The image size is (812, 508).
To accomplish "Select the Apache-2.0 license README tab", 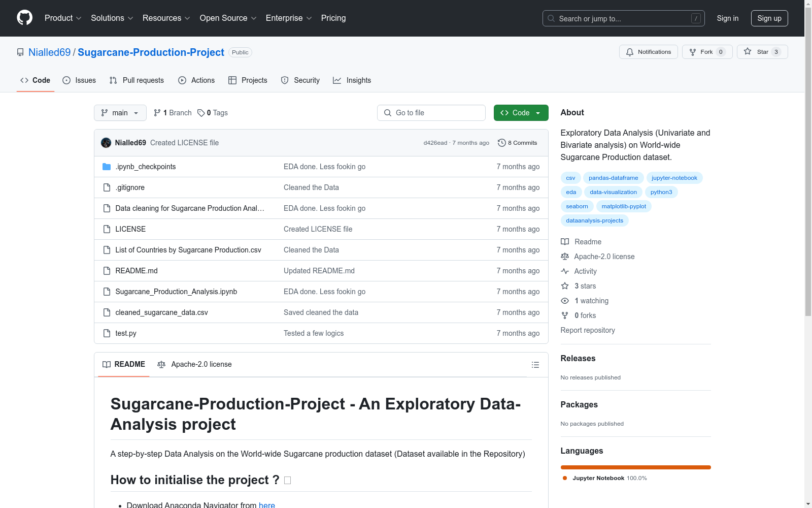I will pyautogui.click(x=194, y=364).
